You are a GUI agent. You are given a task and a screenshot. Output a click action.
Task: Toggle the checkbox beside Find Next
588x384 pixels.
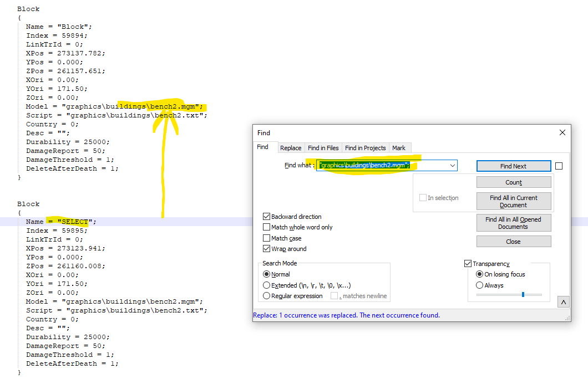pos(559,166)
